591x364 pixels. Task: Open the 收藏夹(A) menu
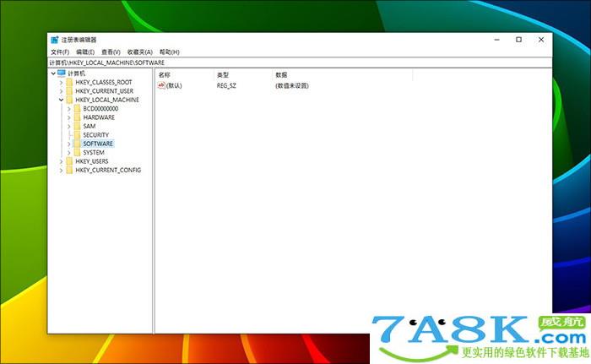pyautogui.click(x=140, y=52)
